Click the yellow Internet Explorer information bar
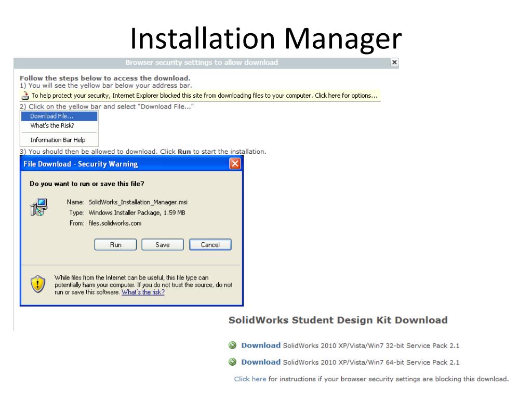This screenshot has width=532, height=399. click(x=200, y=96)
